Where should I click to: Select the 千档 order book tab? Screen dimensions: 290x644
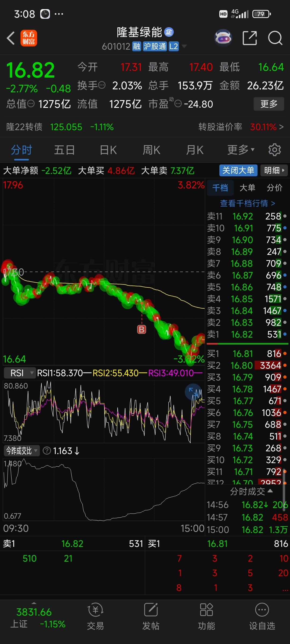[x=220, y=188]
